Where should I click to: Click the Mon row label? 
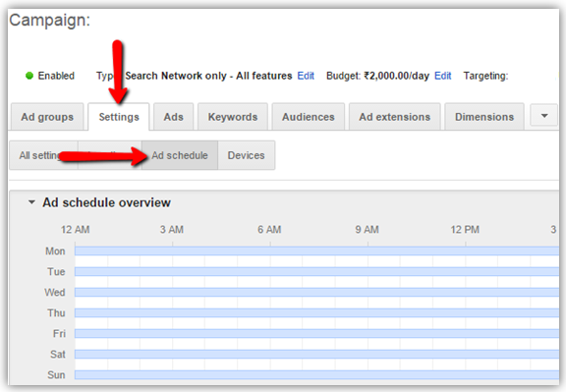(55, 251)
